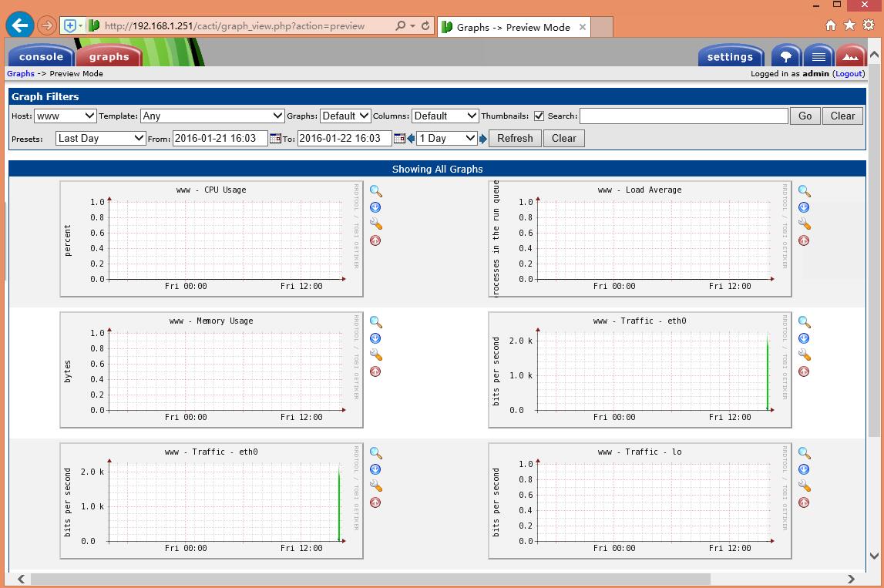Image resolution: width=884 pixels, height=588 pixels.
Task: Open the To date calendar picker
Action: tap(399, 138)
